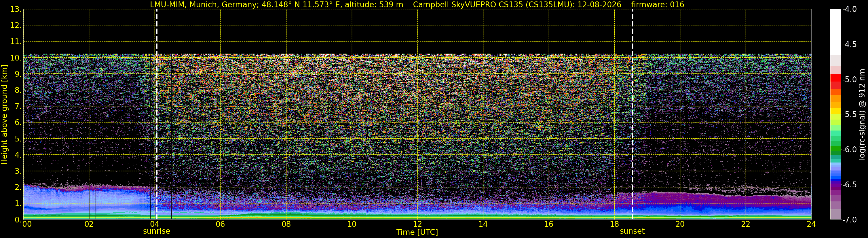
Task: Click the 12 hour tick label
Action: click(417, 224)
